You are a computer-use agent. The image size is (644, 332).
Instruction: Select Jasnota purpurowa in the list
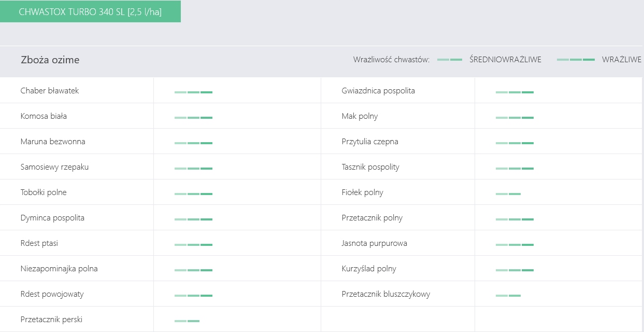374,243
